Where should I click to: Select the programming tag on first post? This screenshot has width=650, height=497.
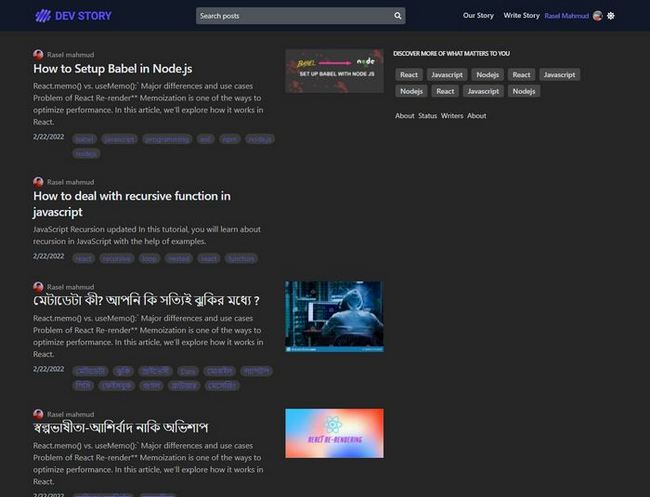[x=167, y=139]
